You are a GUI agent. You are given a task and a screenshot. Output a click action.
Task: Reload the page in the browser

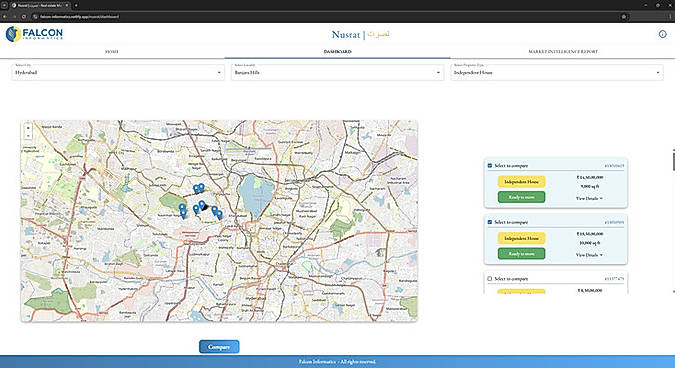pos(24,16)
